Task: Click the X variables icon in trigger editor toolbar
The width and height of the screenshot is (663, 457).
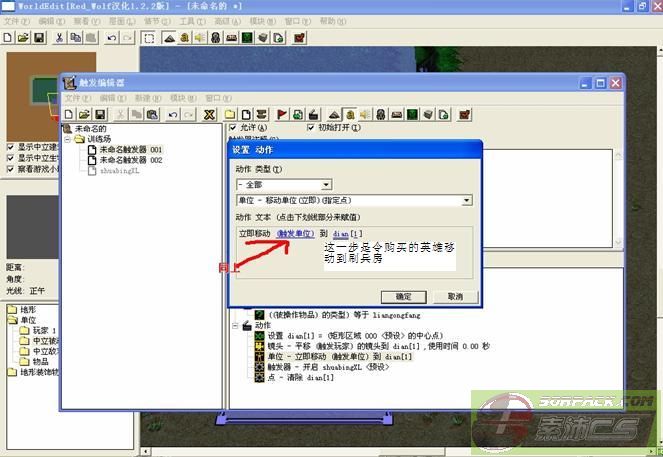Action: [x=209, y=115]
